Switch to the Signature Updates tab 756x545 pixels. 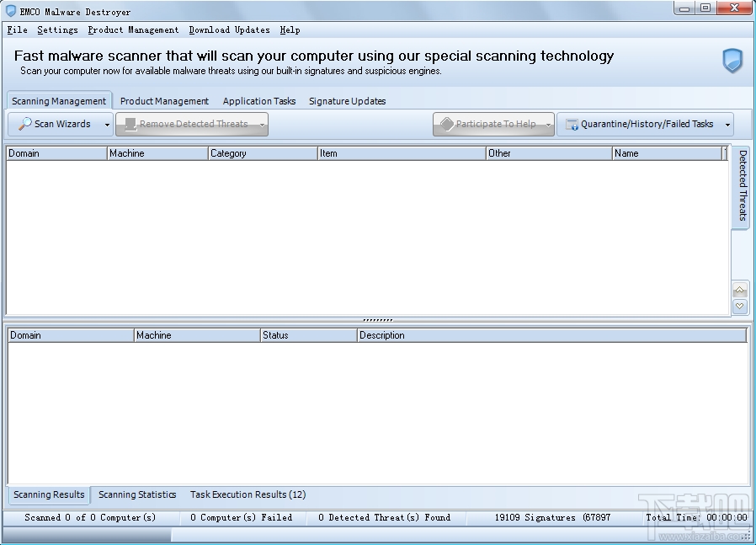(347, 101)
